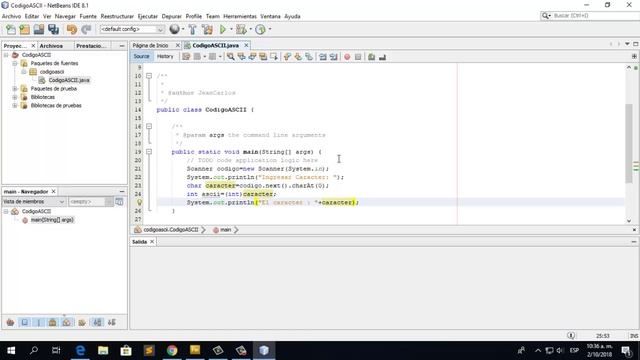Collapse the javadoc fold at line 10
The image size is (640, 360).
point(149,76)
